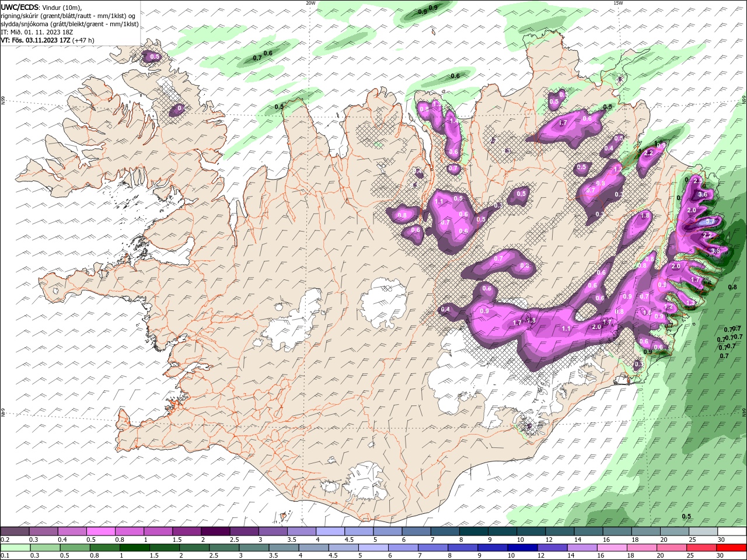Pick the 1.5 swatch in the snow scale
The height and width of the screenshot is (560, 747).
click(186, 531)
